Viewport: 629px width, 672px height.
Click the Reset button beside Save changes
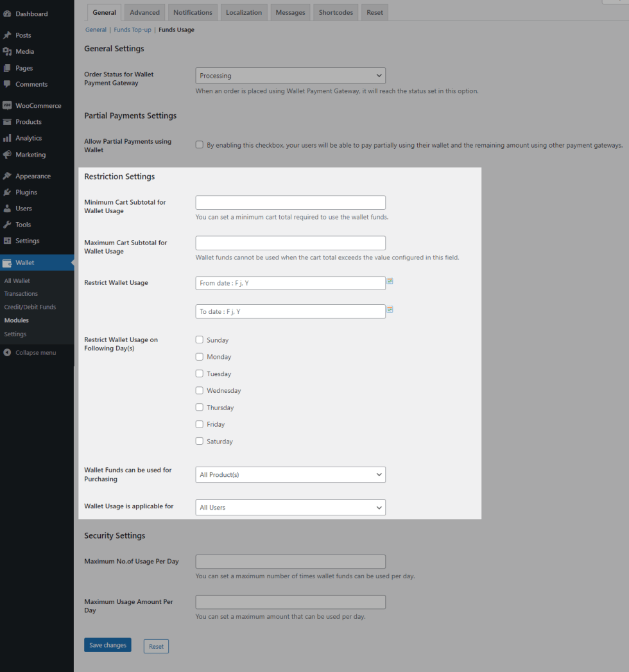156,646
